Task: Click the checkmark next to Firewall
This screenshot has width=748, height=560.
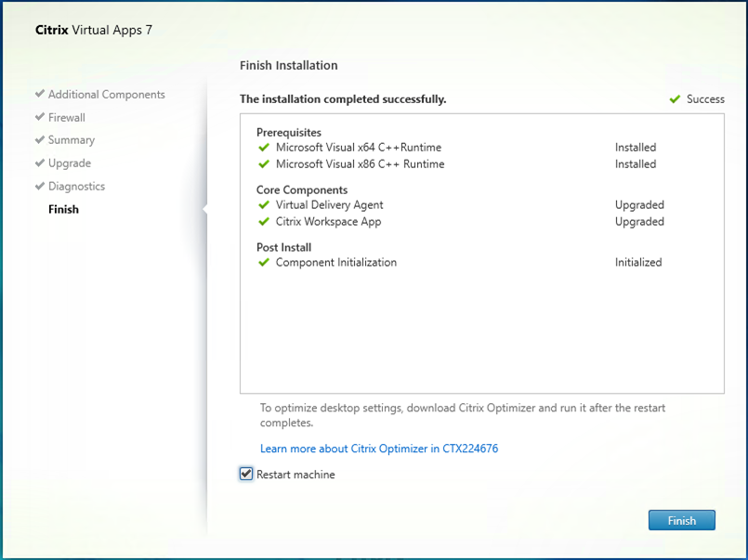Action: (40, 116)
